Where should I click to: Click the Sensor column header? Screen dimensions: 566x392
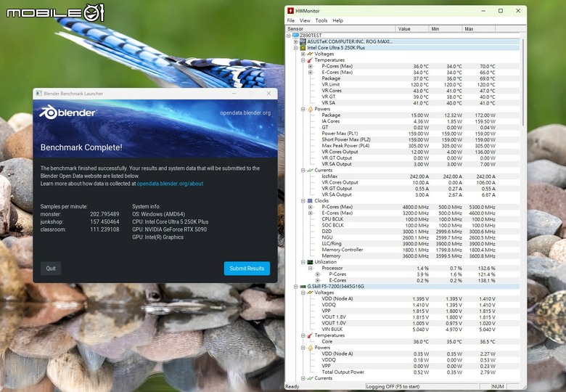[x=340, y=28]
